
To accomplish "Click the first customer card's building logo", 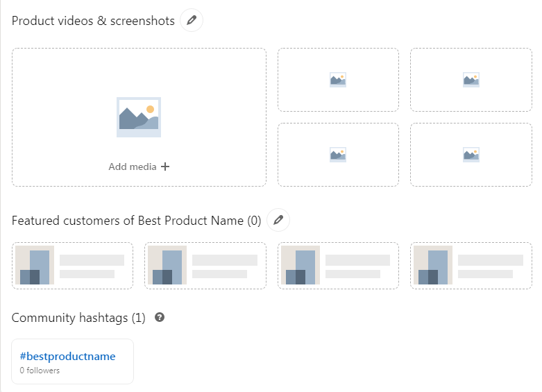I will (x=35, y=266).
